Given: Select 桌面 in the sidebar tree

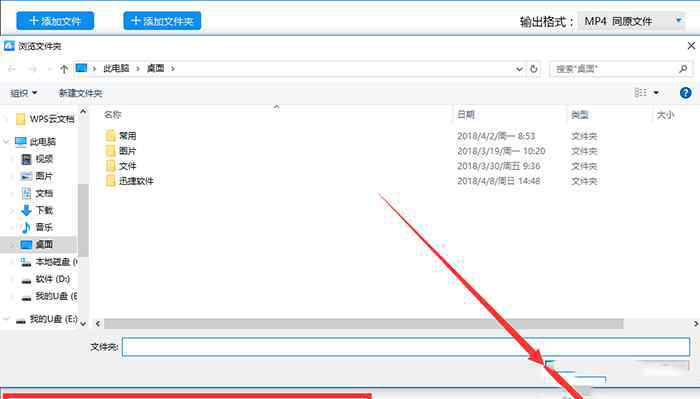Looking at the screenshot, I should click(44, 245).
